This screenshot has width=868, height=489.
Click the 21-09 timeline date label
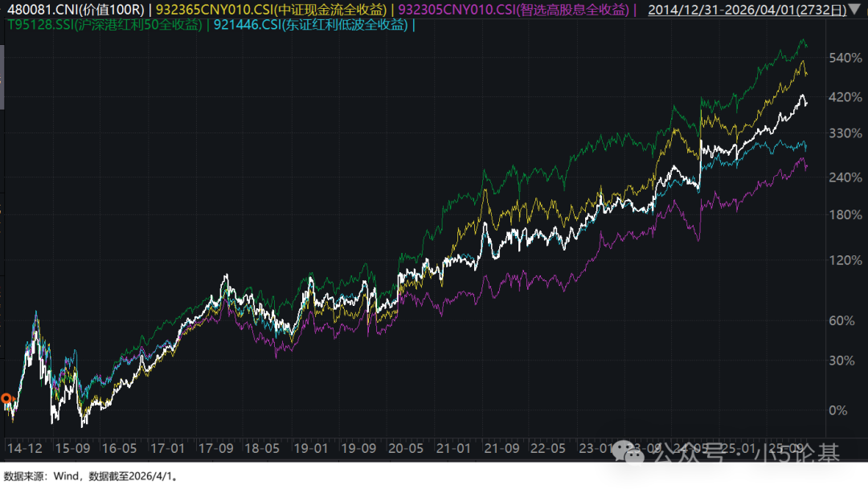(x=502, y=446)
